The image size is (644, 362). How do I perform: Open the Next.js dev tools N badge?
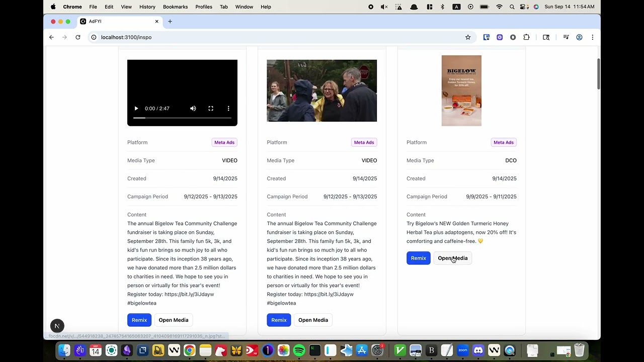point(57,326)
